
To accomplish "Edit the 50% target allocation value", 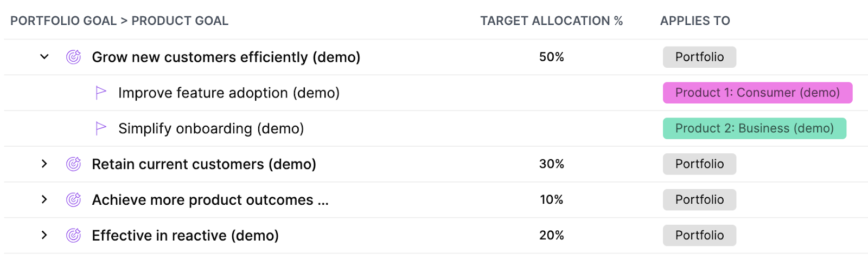I will click(552, 57).
